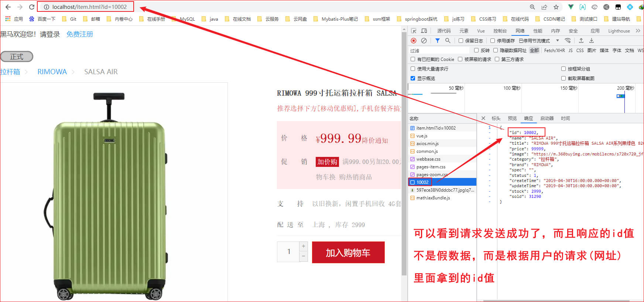Filter requests by Fetch/XHR type

tap(554, 50)
